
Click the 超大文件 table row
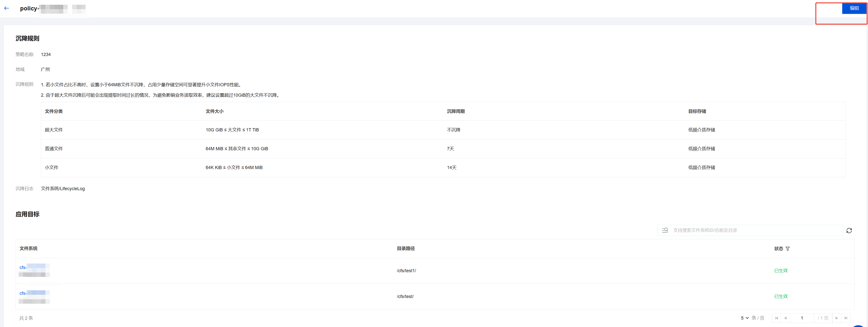point(54,130)
